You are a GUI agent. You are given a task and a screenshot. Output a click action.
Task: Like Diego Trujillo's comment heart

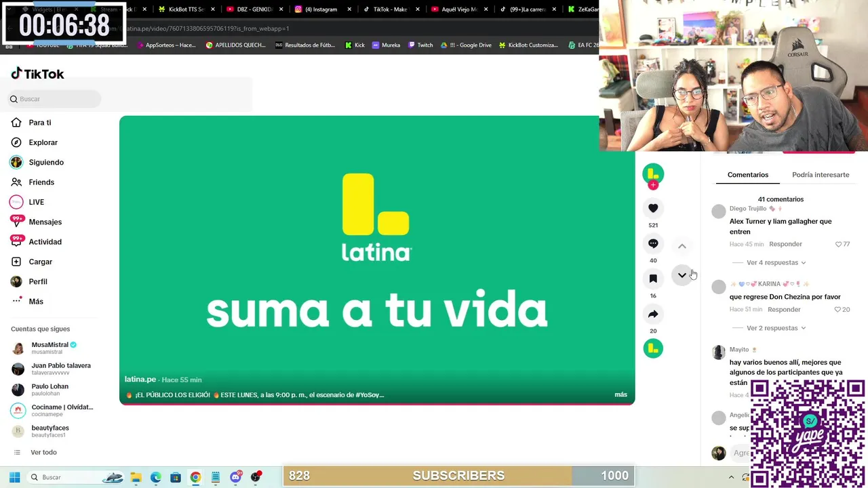(x=839, y=244)
